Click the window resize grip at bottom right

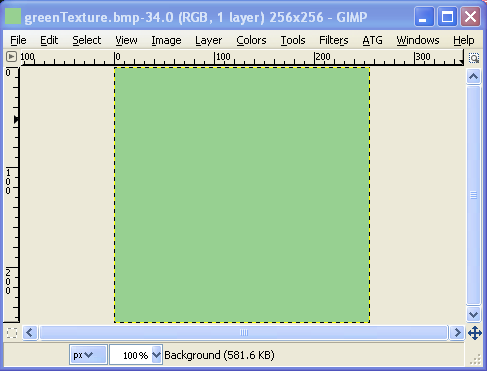point(475,359)
